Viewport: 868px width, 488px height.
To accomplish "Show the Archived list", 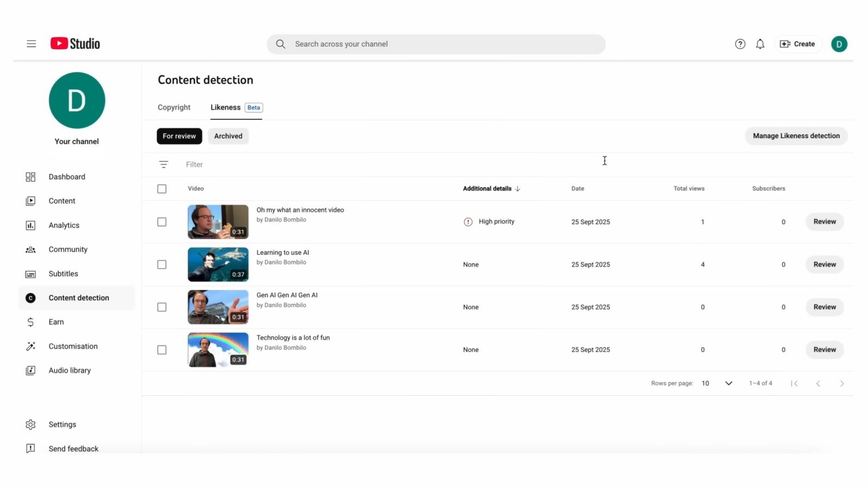I will (228, 136).
